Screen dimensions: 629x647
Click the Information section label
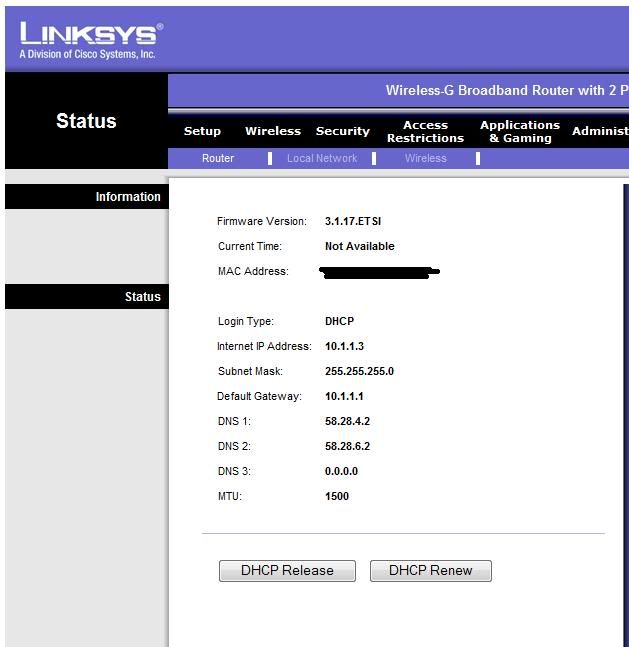(x=127, y=197)
